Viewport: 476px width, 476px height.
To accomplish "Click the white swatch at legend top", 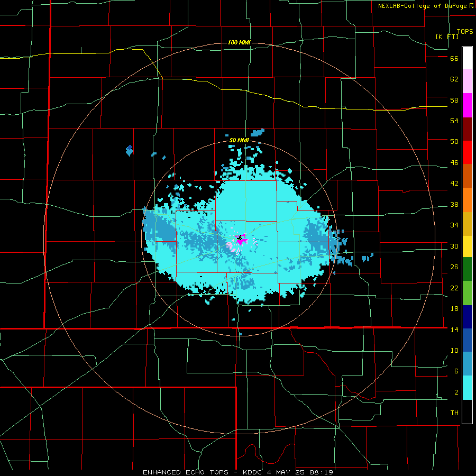I will [467, 58].
